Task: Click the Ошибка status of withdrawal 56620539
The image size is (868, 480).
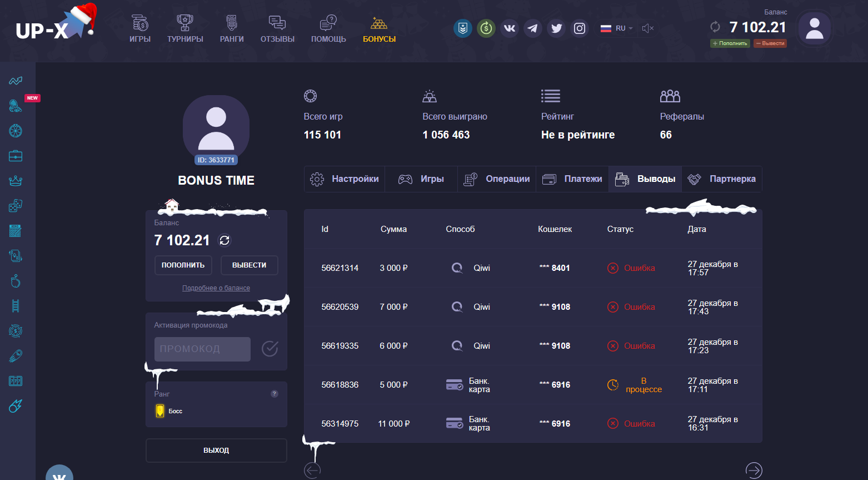Action: pyautogui.click(x=631, y=307)
